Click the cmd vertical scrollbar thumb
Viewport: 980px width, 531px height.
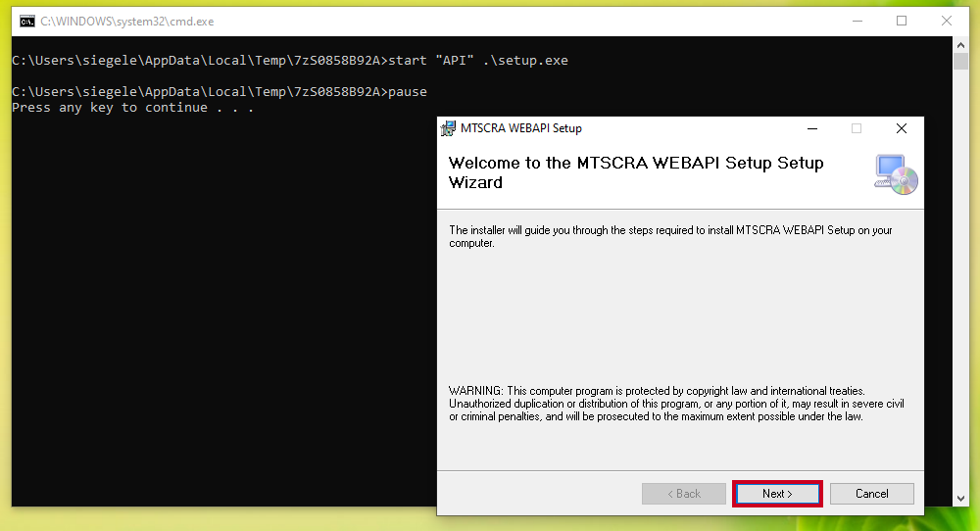(960, 61)
